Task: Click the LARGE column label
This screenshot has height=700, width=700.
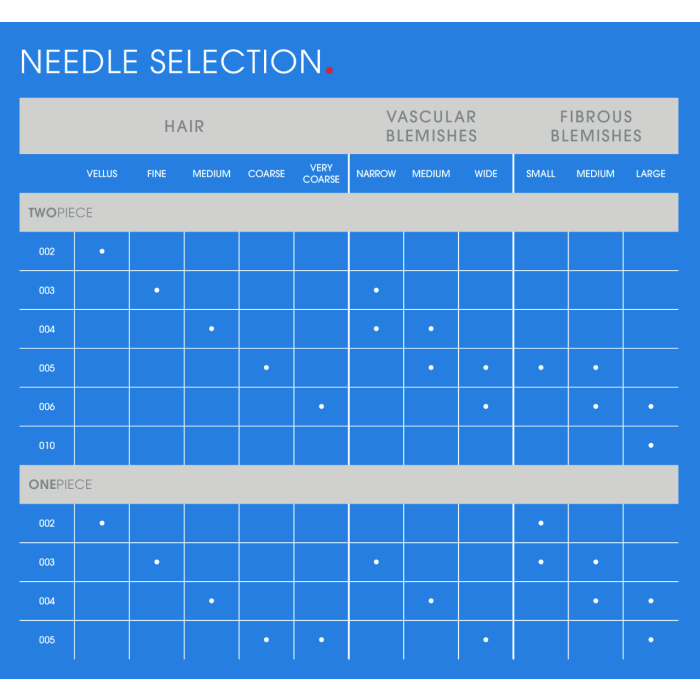Action: pyautogui.click(x=650, y=174)
